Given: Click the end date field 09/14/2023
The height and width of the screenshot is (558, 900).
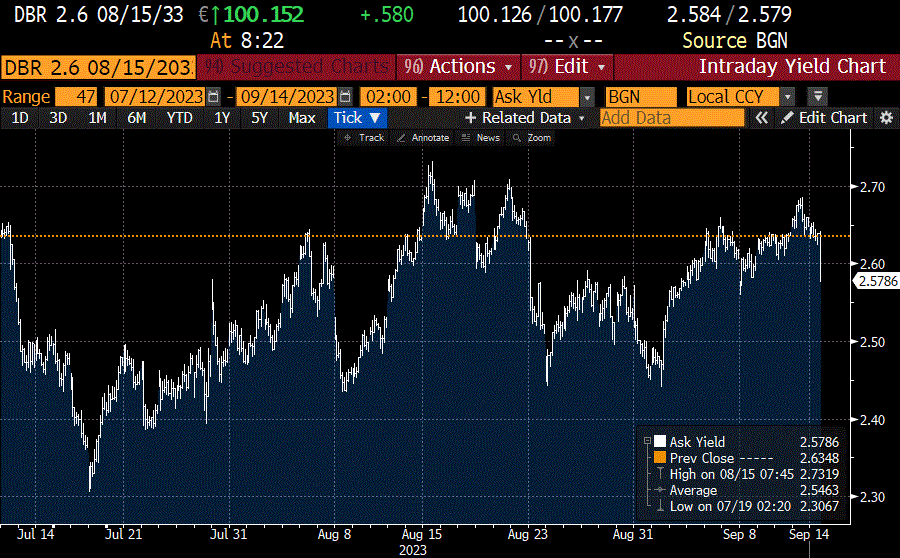Looking at the screenshot, I should (287, 96).
